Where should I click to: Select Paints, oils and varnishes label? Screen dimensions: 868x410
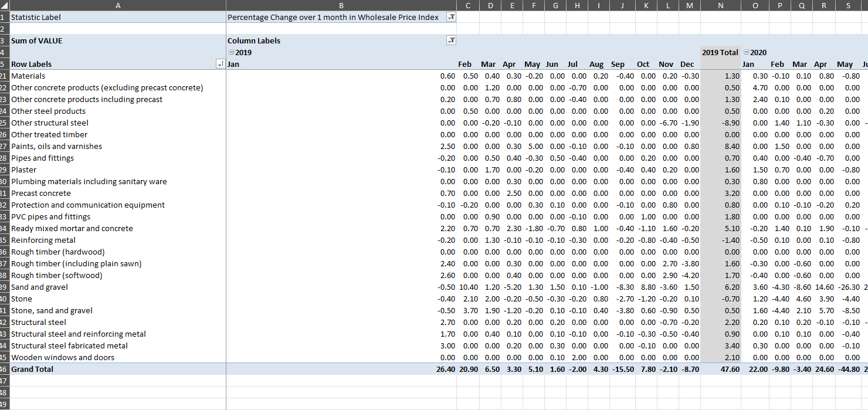click(x=56, y=146)
